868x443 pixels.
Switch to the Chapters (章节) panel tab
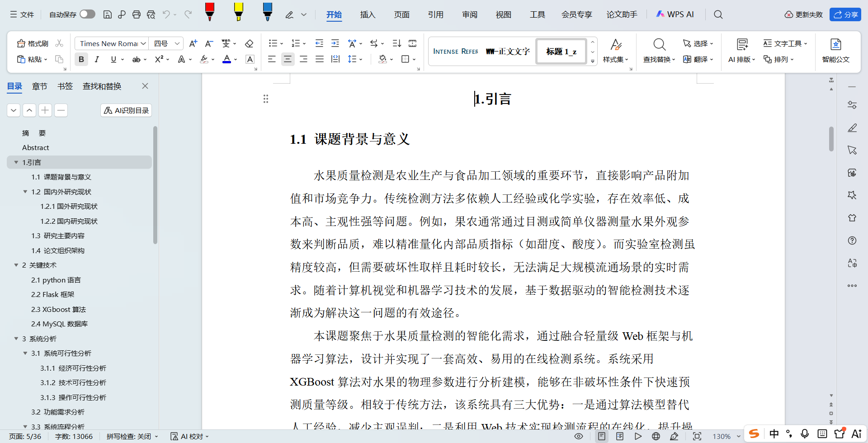click(x=40, y=86)
